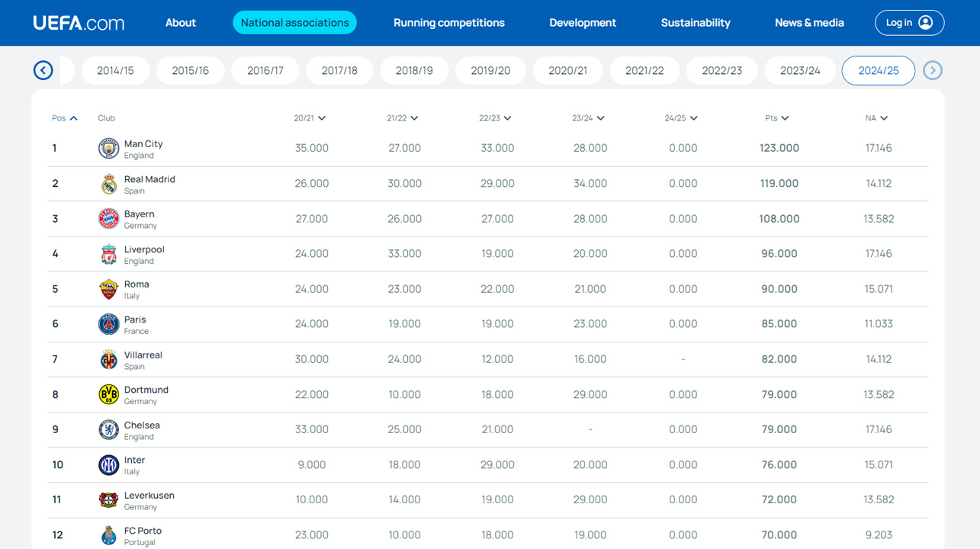Click the Real Madrid club crest
Viewport: 980px width, 549px height.
[x=109, y=184]
